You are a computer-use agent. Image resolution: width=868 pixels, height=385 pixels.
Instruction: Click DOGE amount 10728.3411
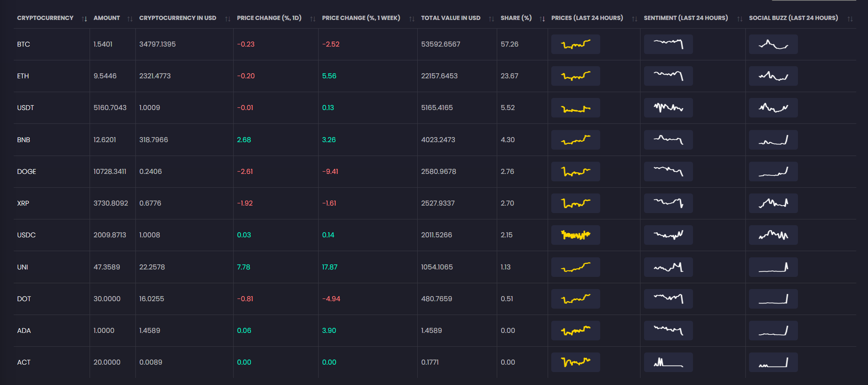[x=110, y=172]
